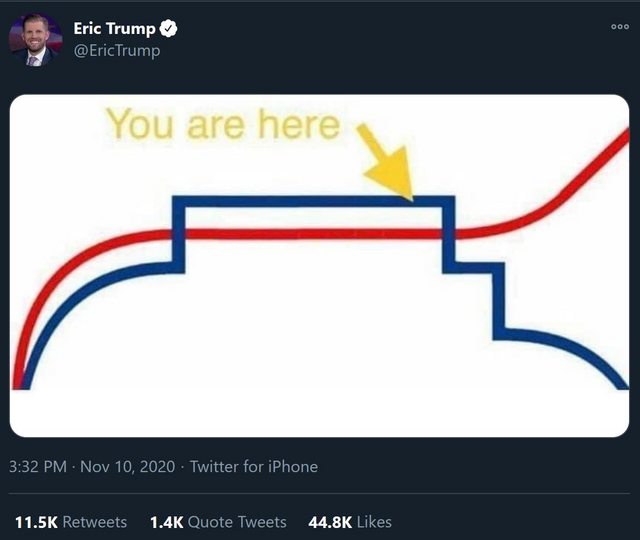Click the 1.4K quote tweet count

164,522
